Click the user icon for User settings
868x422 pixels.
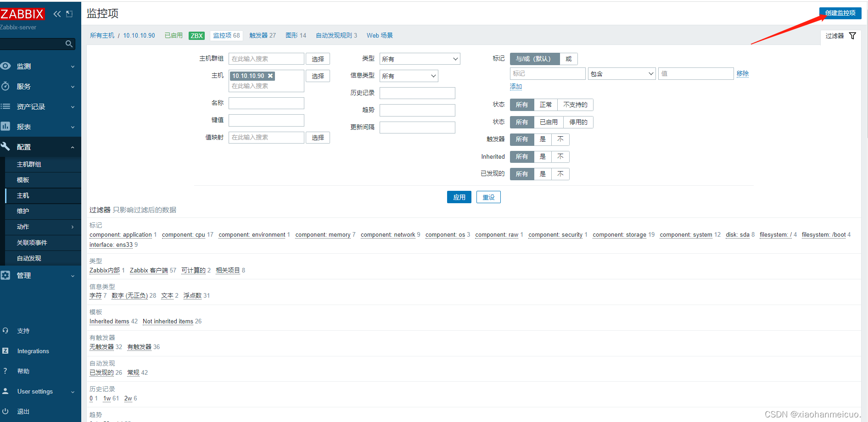(x=6, y=391)
